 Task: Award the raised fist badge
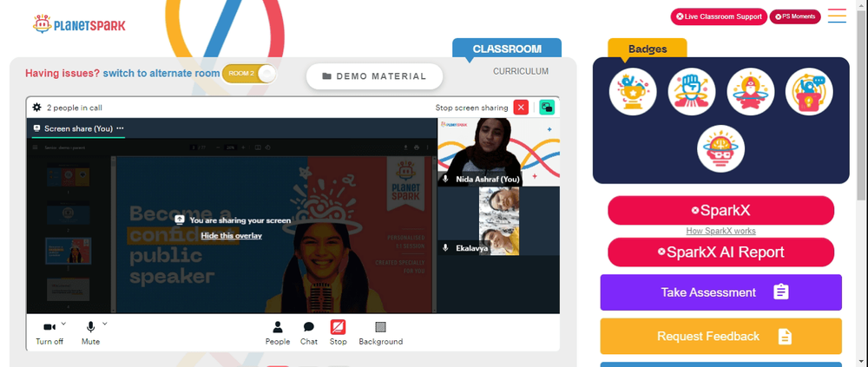692,92
